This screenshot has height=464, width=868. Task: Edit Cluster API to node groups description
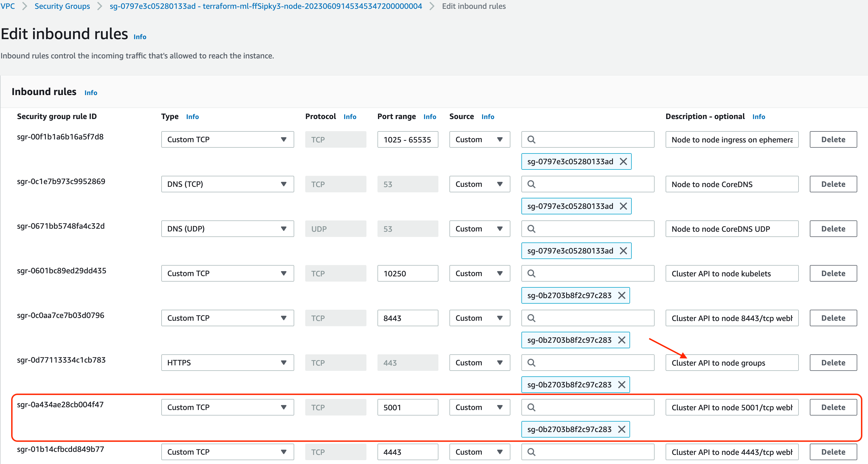[732, 363]
